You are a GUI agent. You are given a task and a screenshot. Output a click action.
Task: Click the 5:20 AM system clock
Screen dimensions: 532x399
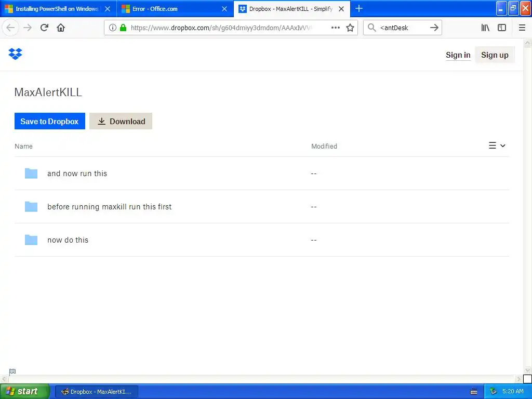tap(513, 392)
